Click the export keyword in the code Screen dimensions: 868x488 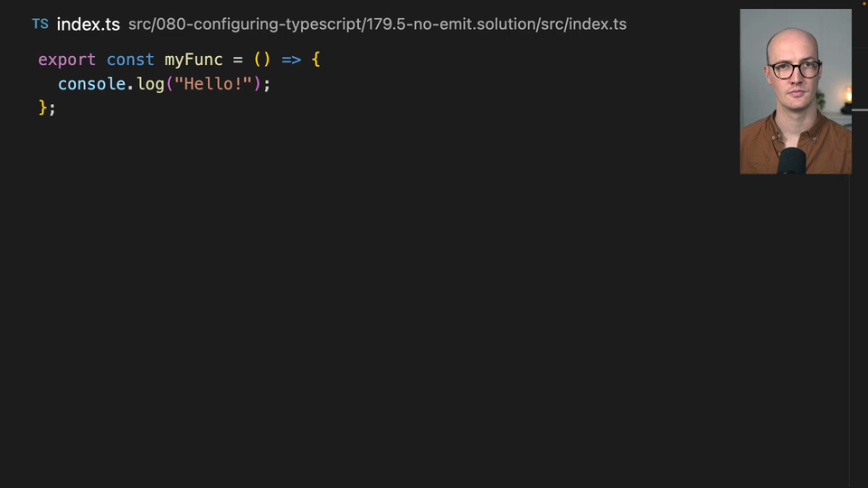(67, 60)
